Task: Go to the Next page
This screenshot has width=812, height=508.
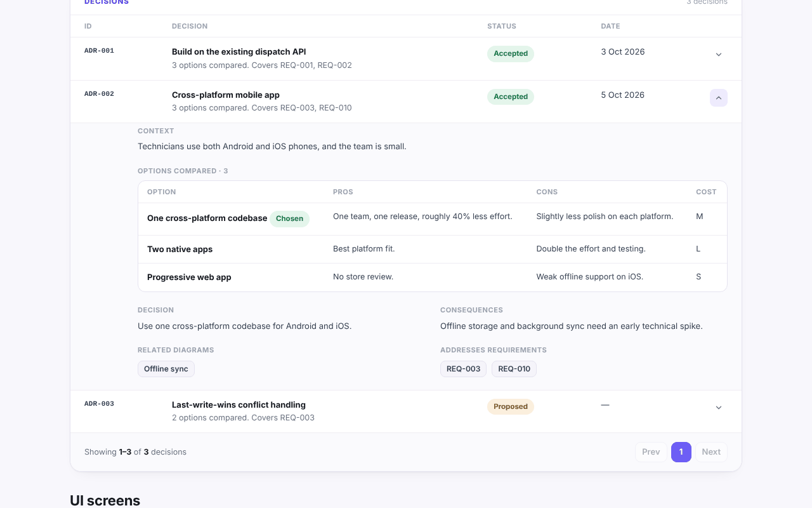Action: point(711,452)
